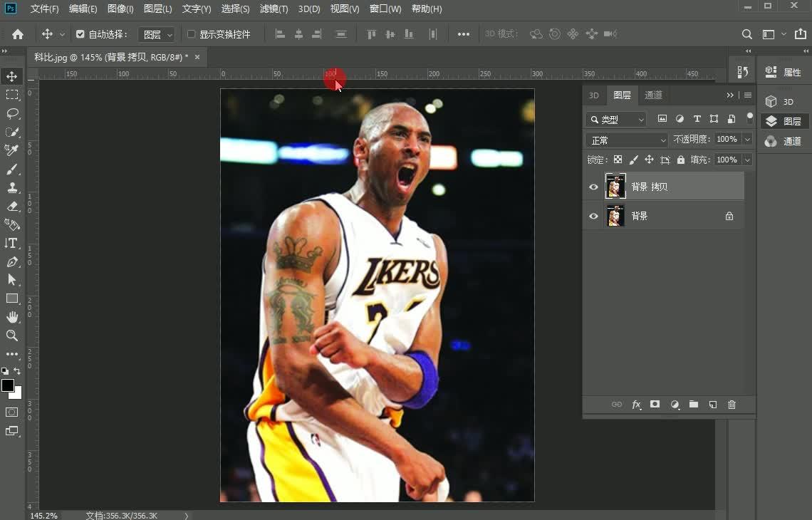Select the Zoom tool
Screen dimensions: 812x520
12,335
